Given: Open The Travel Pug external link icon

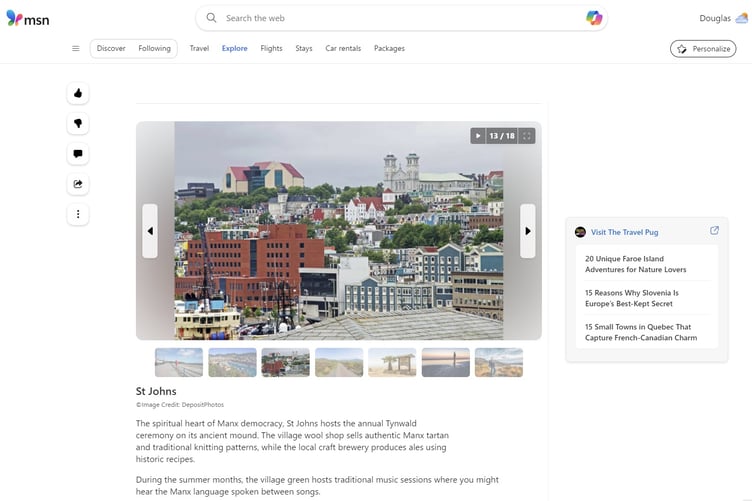Looking at the screenshot, I should click(714, 231).
